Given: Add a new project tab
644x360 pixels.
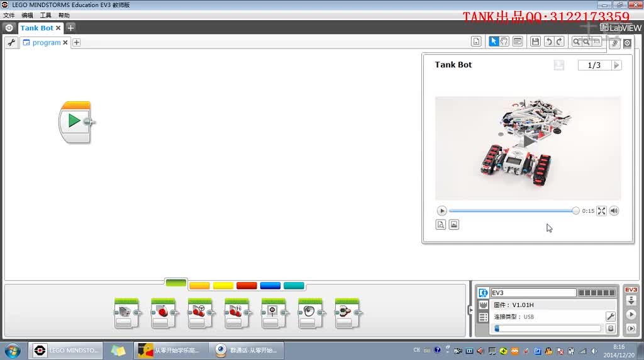Looking at the screenshot, I should (70, 28).
